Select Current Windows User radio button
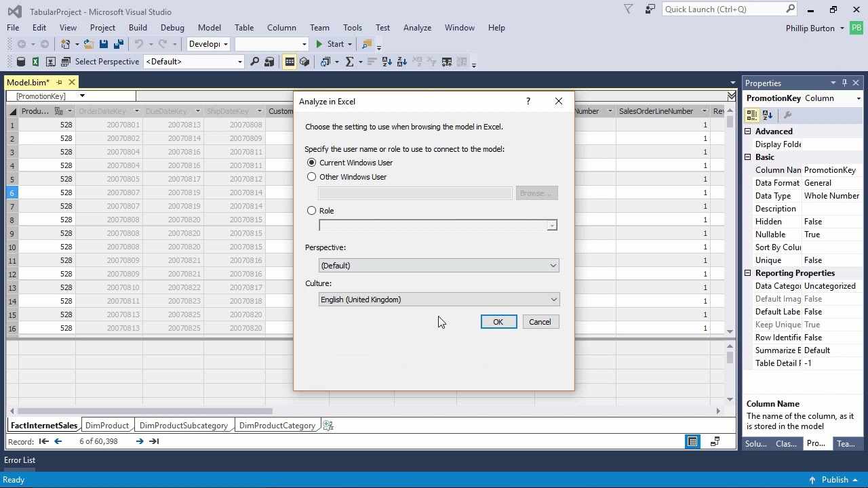Screen dimensions: 868x488 click(x=311, y=163)
